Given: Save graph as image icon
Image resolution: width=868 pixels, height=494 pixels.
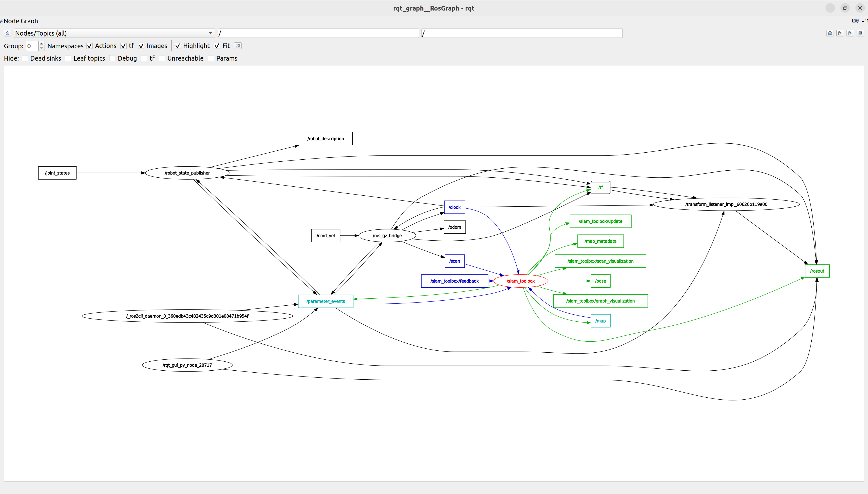Looking at the screenshot, I should (860, 33).
